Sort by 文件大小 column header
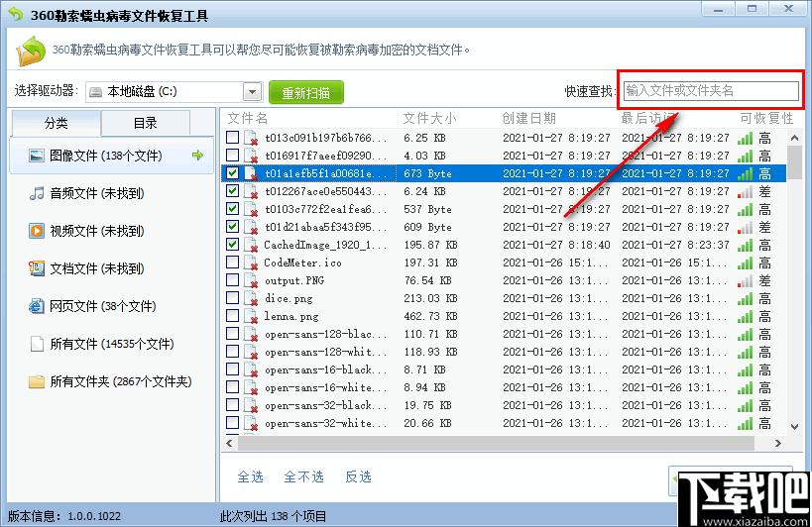 pyautogui.click(x=430, y=119)
